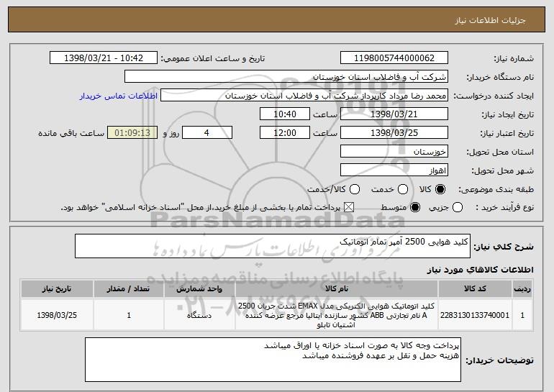Click the page title جزئیات اطلاعات نیاز
Screen dimensions: 554x392
click(490, 20)
